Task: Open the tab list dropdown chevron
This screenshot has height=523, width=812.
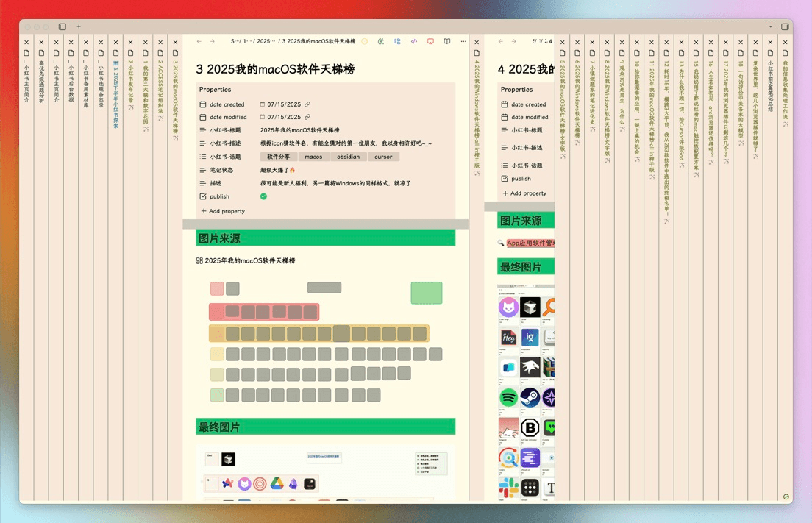Action: 770,27
